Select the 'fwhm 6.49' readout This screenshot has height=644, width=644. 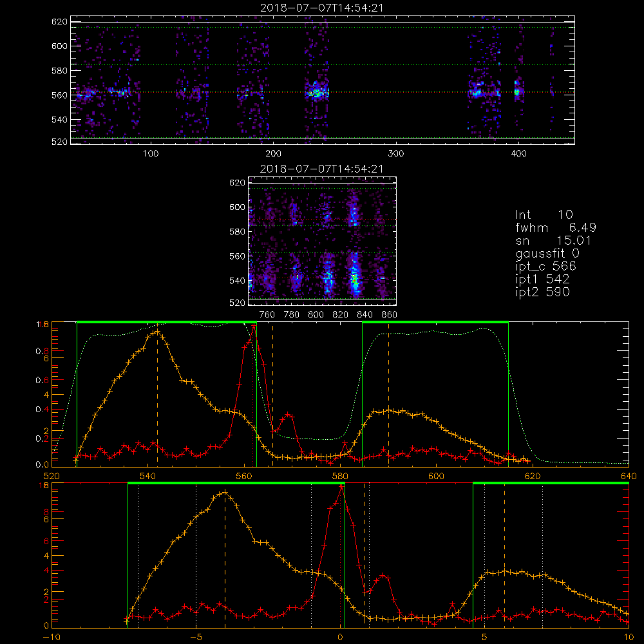(556, 227)
